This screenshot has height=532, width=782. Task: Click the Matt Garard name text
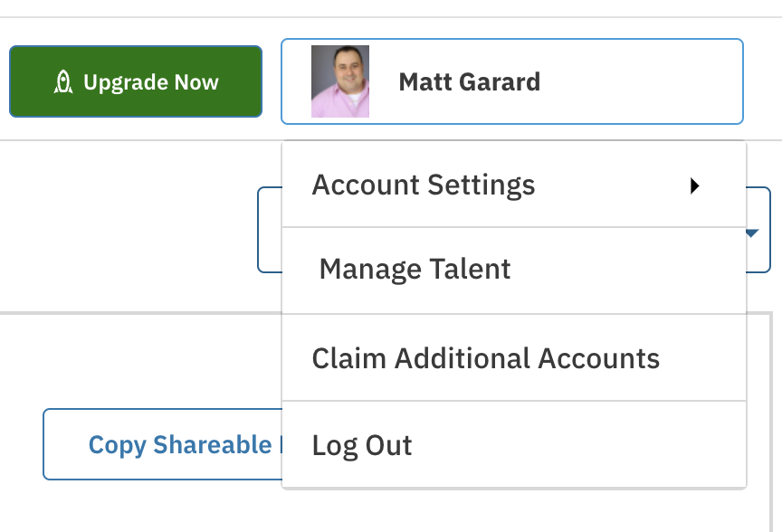[470, 81]
